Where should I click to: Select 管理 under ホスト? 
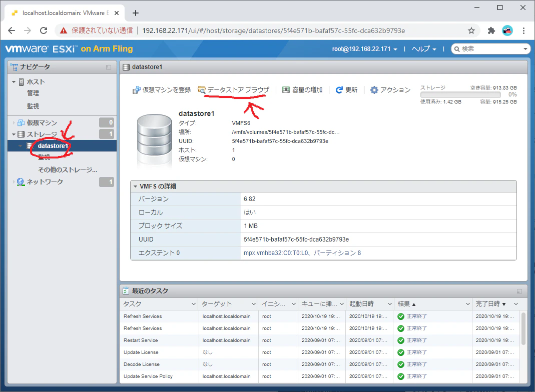coord(33,93)
